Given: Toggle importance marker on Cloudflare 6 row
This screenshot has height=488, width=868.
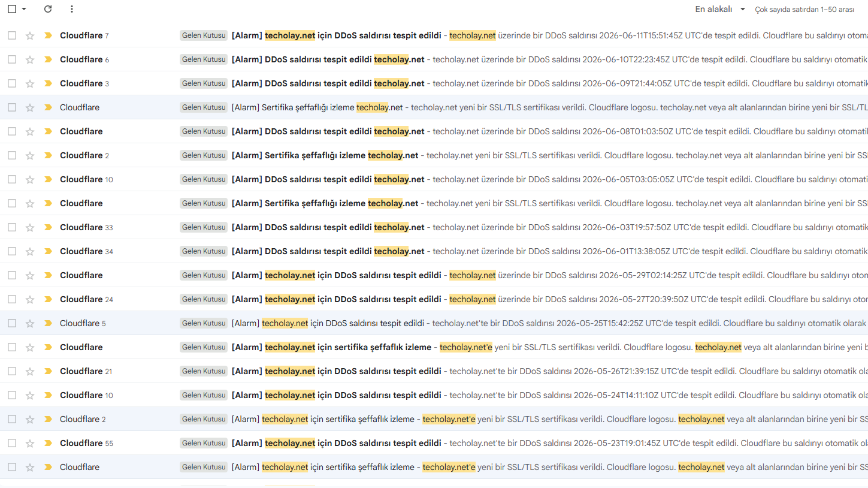Looking at the screenshot, I should coord(48,59).
